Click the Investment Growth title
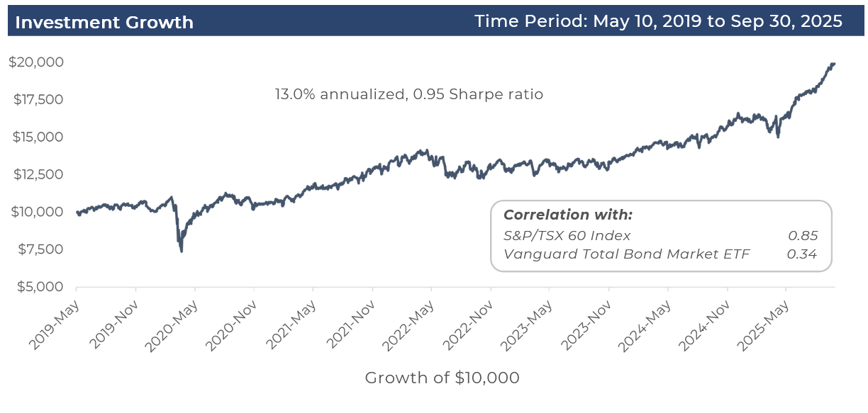Screen dimensions: 868x413 (104, 22)
